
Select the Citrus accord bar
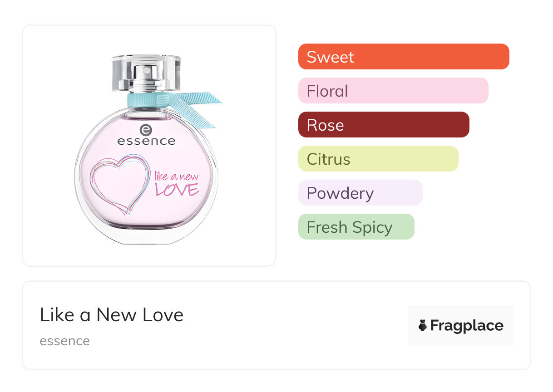(378, 159)
